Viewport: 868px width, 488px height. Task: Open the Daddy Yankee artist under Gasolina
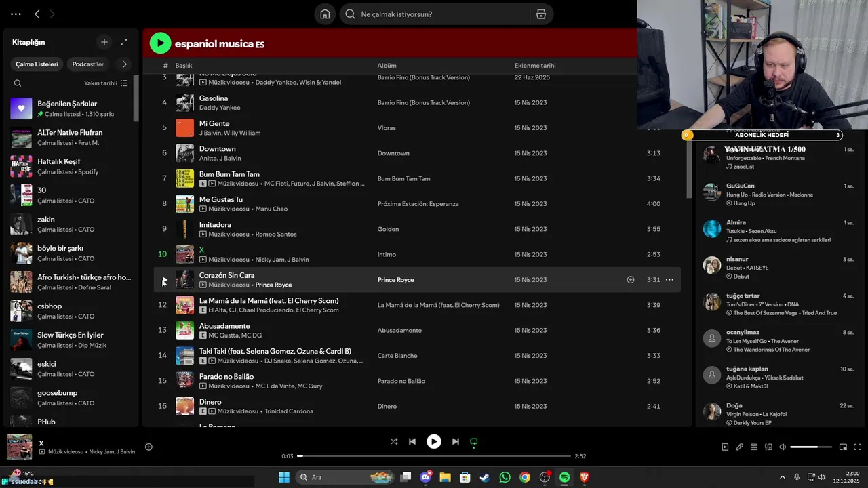tap(220, 108)
